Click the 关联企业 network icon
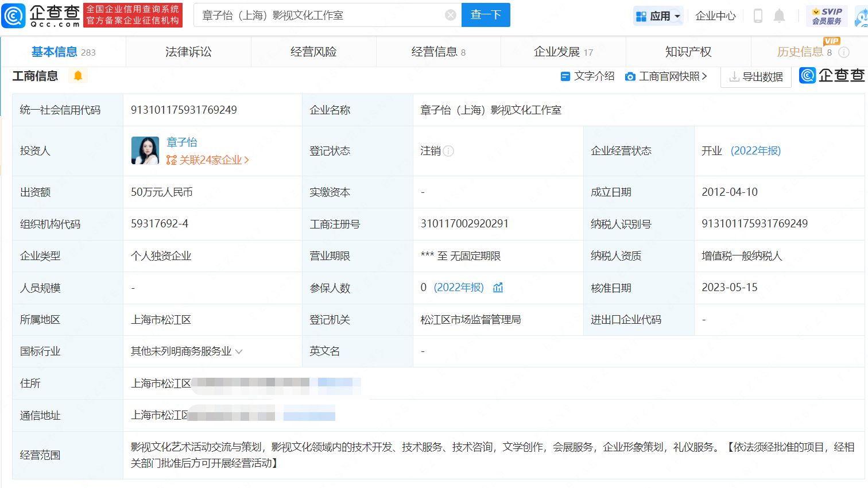Viewport: 868px width, 488px height. (x=172, y=160)
